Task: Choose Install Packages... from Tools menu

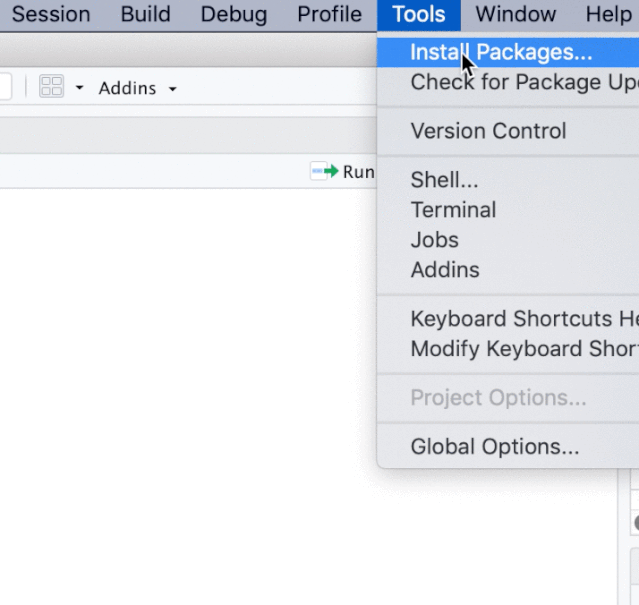Action: click(501, 52)
